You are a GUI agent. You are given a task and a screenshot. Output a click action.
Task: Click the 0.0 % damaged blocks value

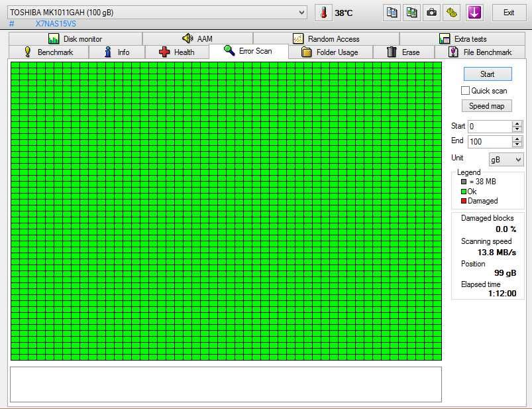(506, 229)
